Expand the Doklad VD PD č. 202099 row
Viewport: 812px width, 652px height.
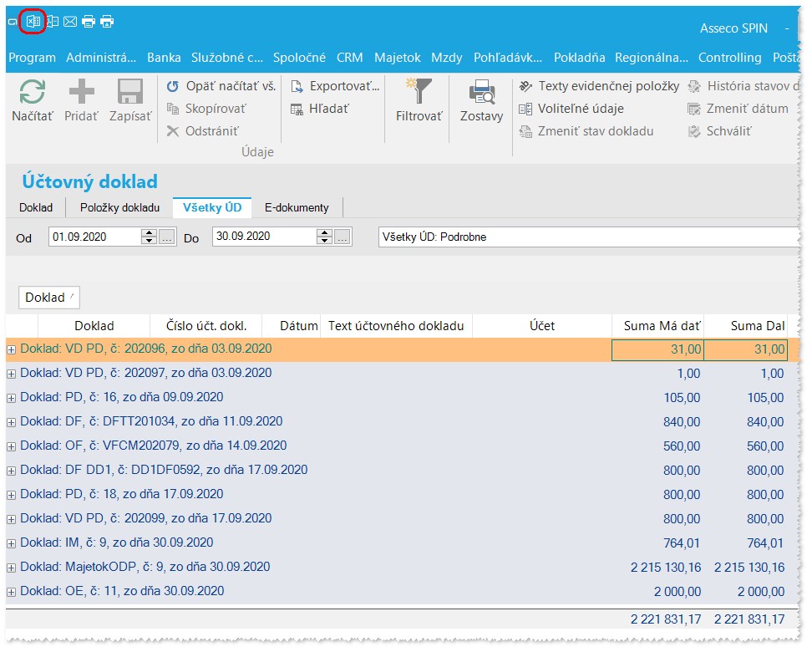(x=11, y=519)
